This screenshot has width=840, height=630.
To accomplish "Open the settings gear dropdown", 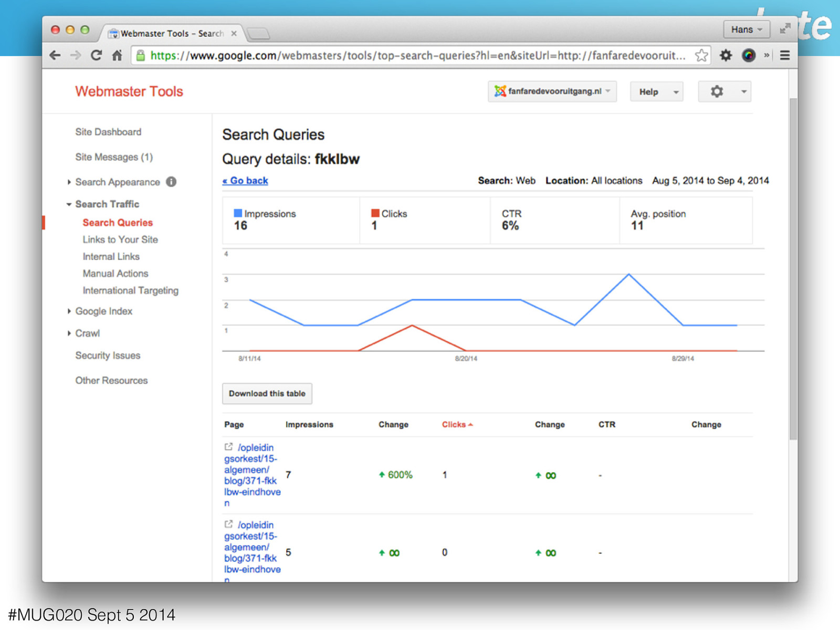I will coord(724,91).
